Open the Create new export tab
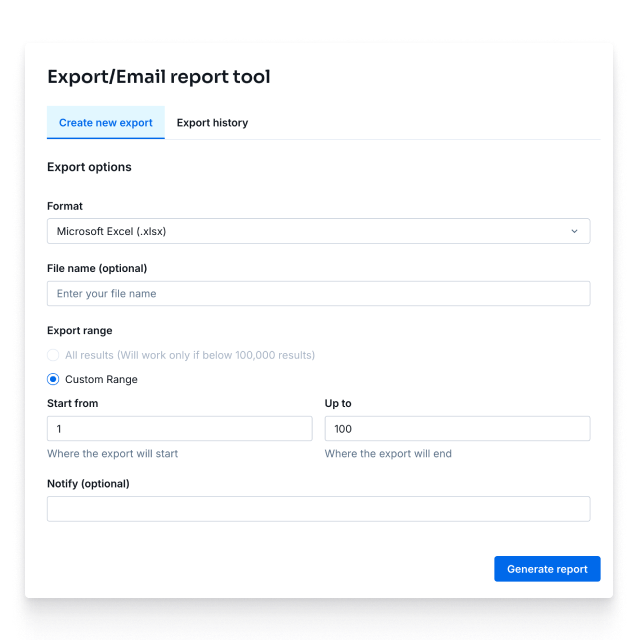The image size is (640, 640). (106, 123)
